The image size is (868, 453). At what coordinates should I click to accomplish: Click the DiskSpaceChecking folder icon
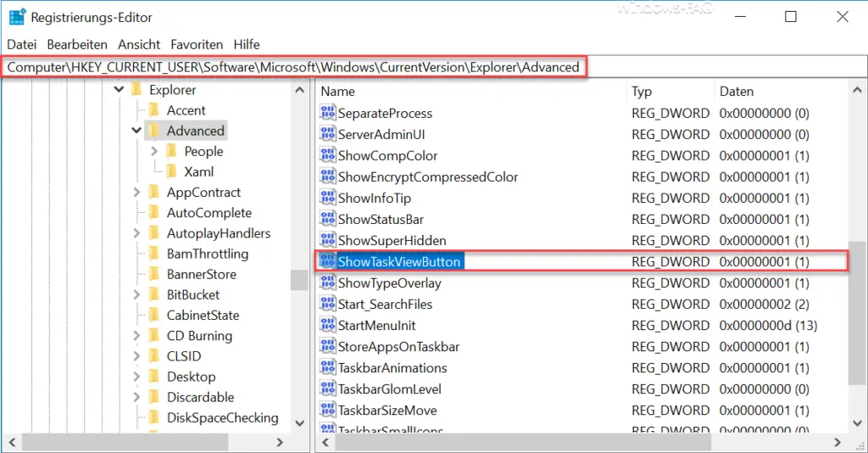[x=154, y=417]
